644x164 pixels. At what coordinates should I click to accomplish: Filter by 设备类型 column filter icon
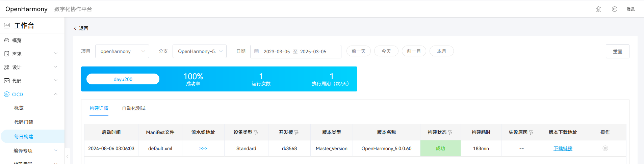(256, 132)
